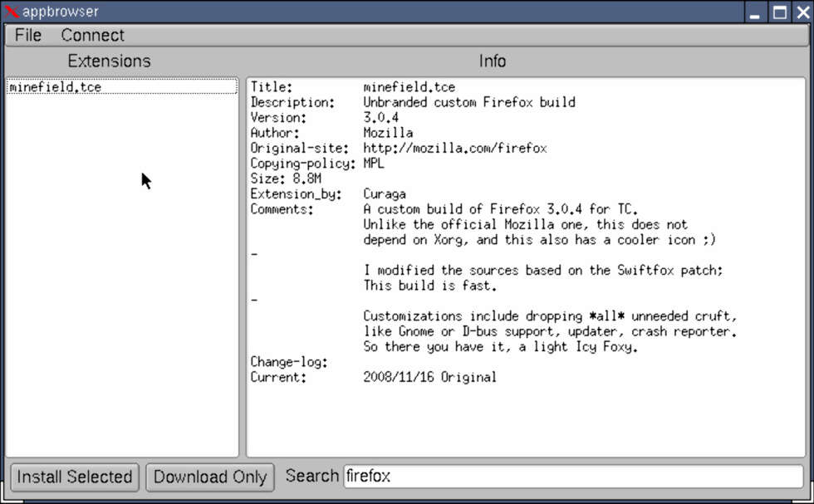Click the Size: 8.8M line

point(286,179)
